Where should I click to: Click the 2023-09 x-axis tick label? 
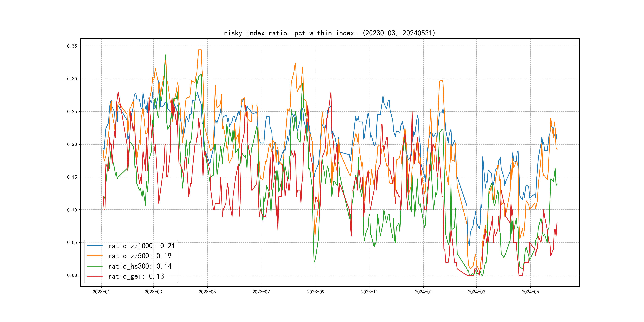coord(315,292)
